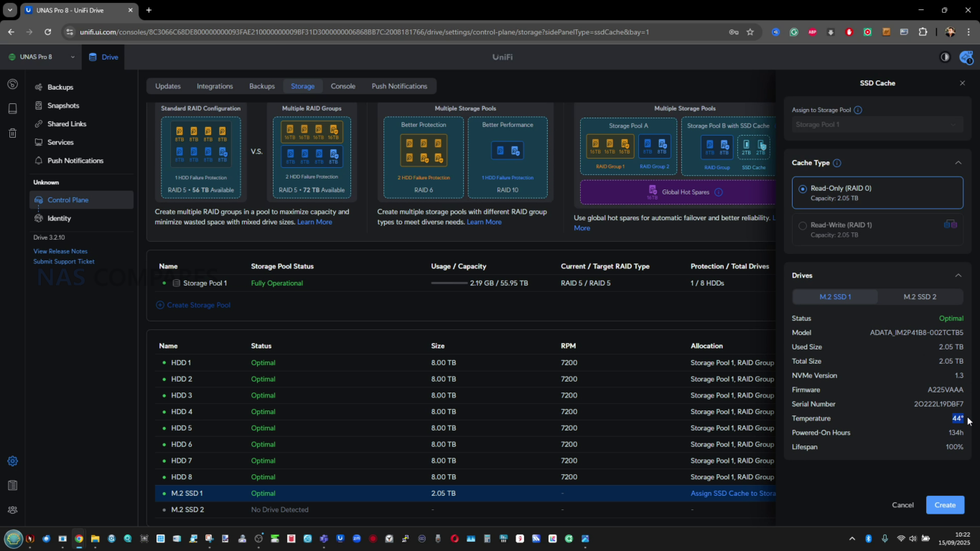Viewport: 980px width, 551px height.
Task: Click Create Storage Pool link
Action: (x=199, y=305)
